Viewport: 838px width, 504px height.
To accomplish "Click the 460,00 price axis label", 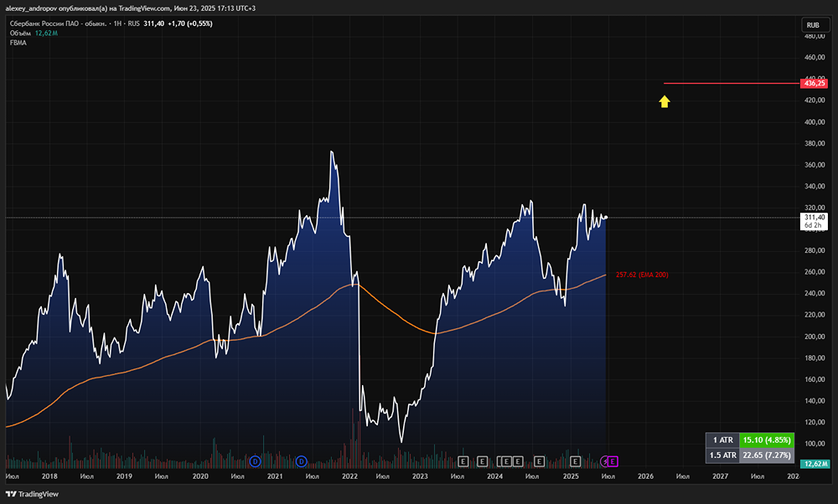I will click(x=815, y=58).
